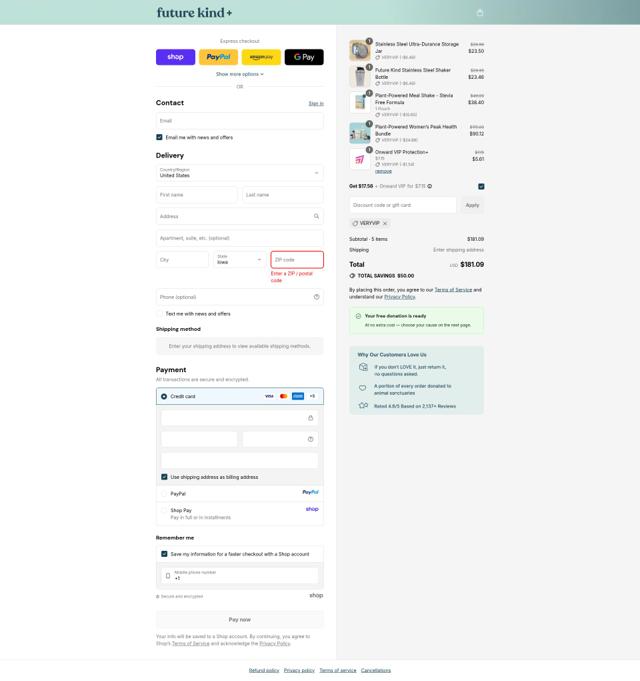Expand Show more options for express checkout

[x=240, y=74]
